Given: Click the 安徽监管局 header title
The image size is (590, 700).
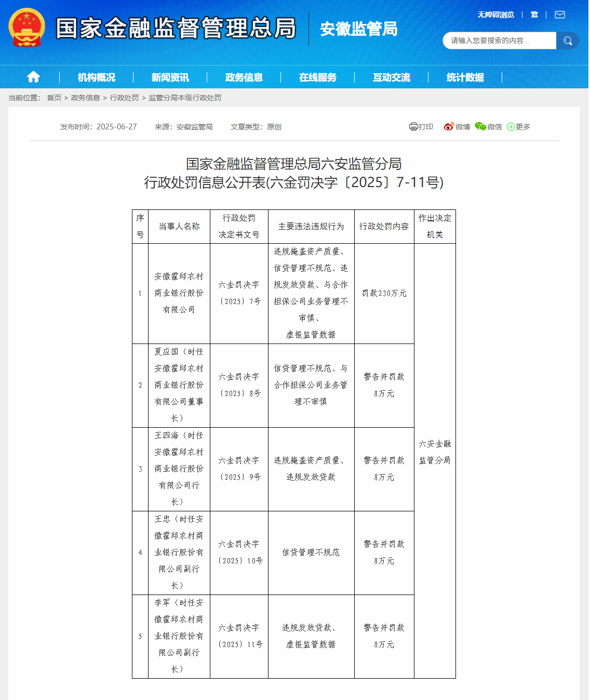Looking at the screenshot, I should (x=359, y=29).
